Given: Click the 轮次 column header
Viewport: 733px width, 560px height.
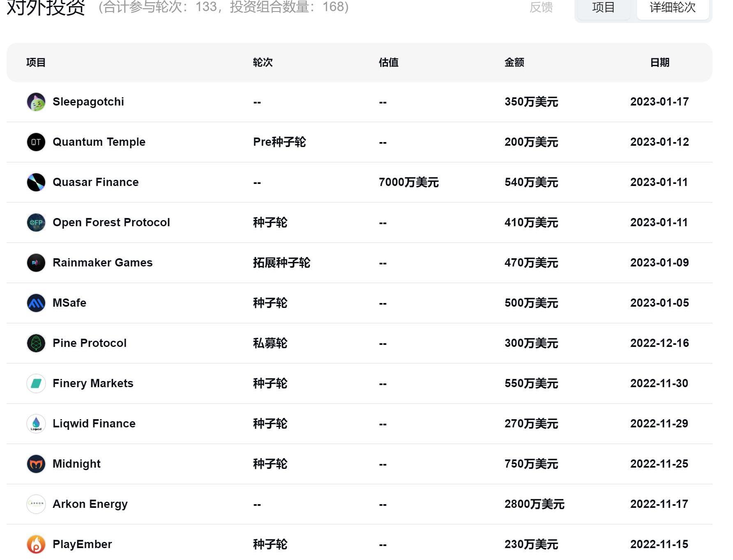Looking at the screenshot, I should 263,62.
